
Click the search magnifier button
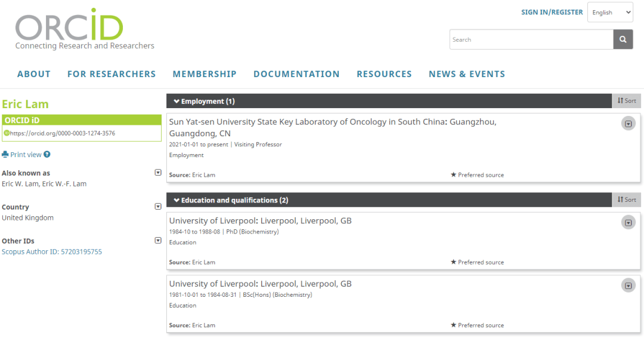pyautogui.click(x=623, y=39)
